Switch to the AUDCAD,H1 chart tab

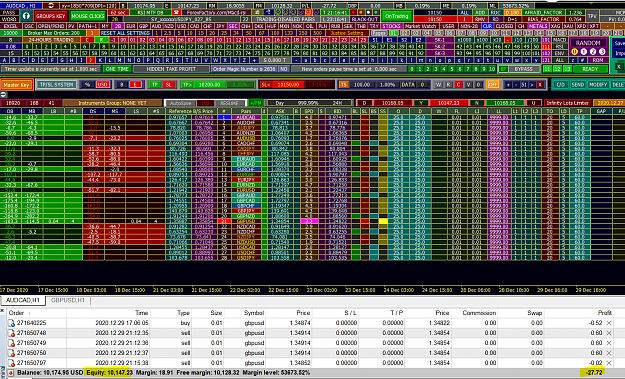[23, 300]
